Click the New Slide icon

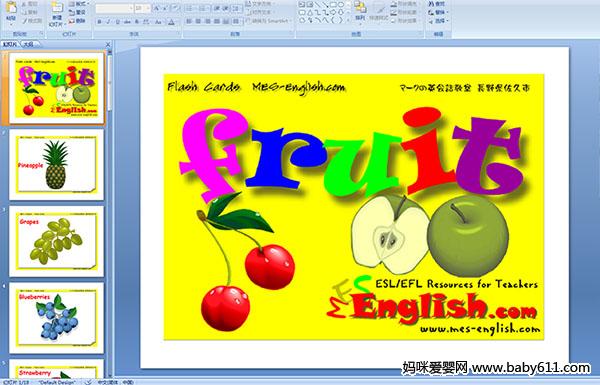point(57,8)
